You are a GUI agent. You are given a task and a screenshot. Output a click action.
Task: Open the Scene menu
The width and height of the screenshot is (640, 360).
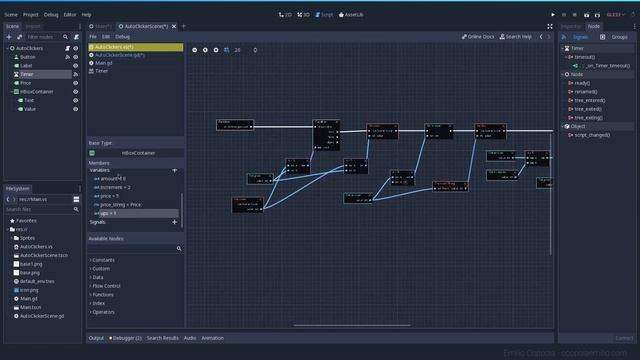point(11,15)
